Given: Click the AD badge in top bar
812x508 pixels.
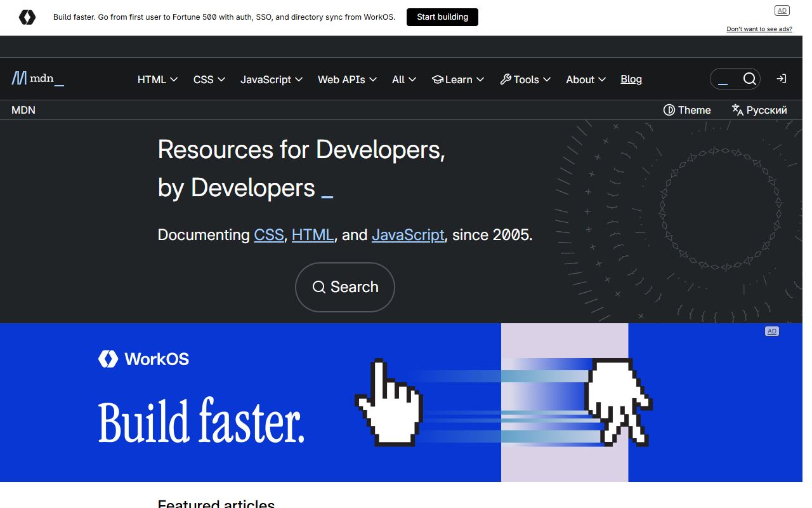Looking at the screenshot, I should pos(782,10).
